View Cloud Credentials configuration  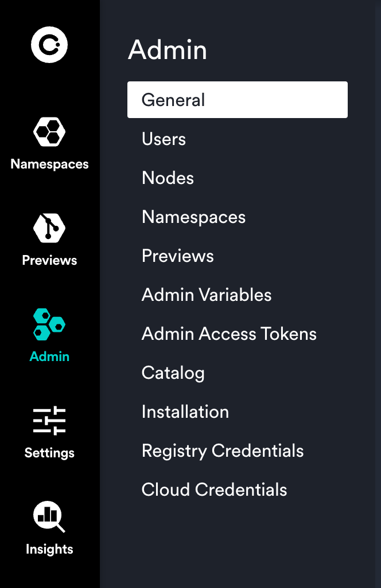pyautogui.click(x=214, y=489)
